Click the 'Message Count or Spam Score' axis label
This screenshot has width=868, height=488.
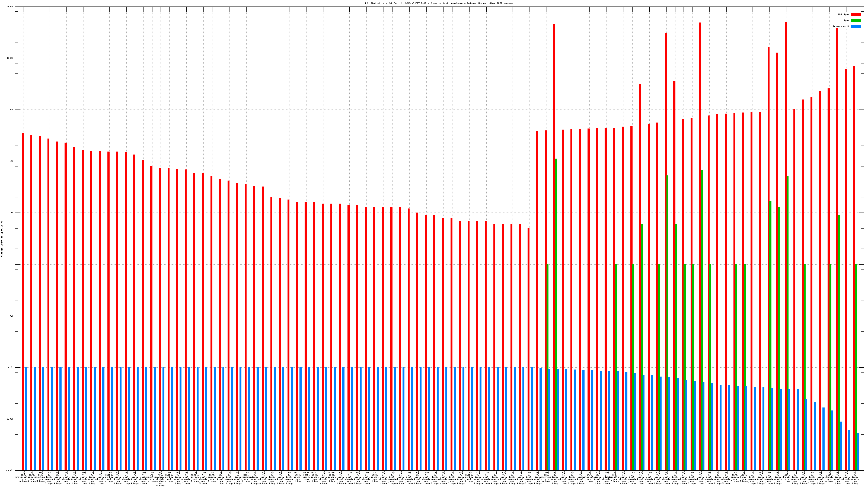pyautogui.click(x=2, y=239)
